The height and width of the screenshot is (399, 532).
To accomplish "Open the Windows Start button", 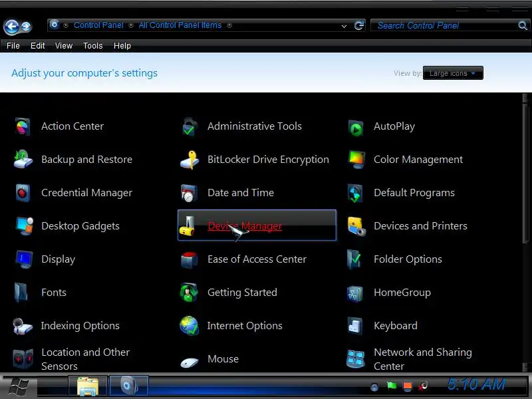I will click(x=18, y=387).
